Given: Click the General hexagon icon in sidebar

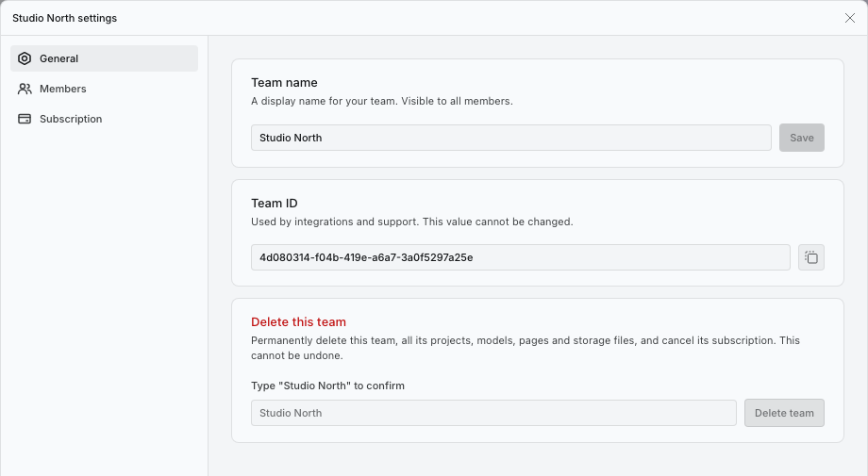Looking at the screenshot, I should pos(25,58).
